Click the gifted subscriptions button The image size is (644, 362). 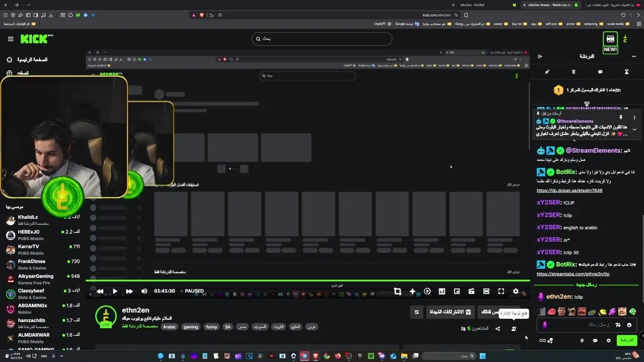(x=450, y=312)
